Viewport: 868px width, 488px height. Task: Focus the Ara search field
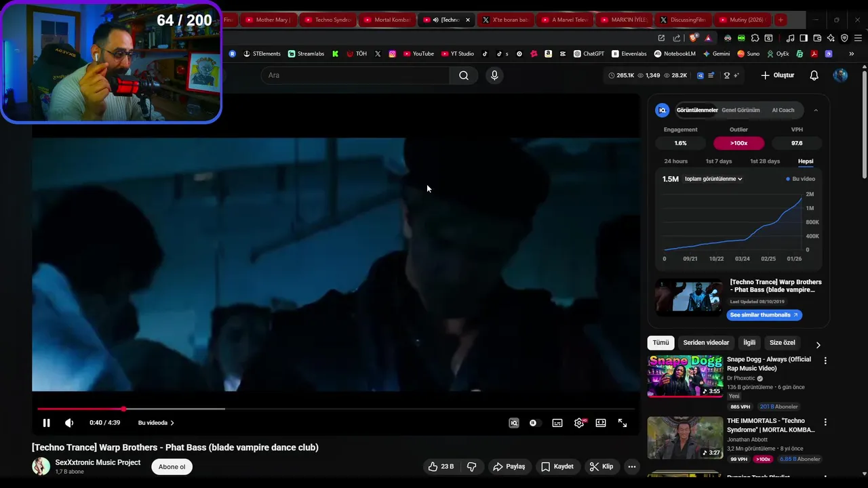click(355, 75)
